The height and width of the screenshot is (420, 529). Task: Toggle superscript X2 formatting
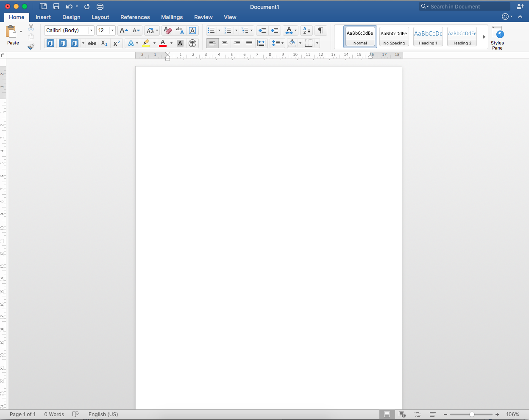click(117, 43)
